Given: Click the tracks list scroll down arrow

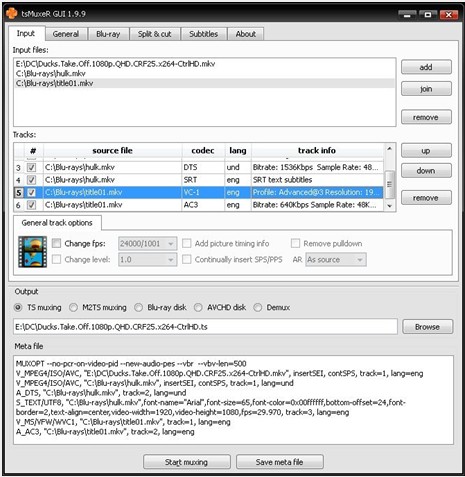Looking at the screenshot, I should pyautogui.click(x=389, y=206).
